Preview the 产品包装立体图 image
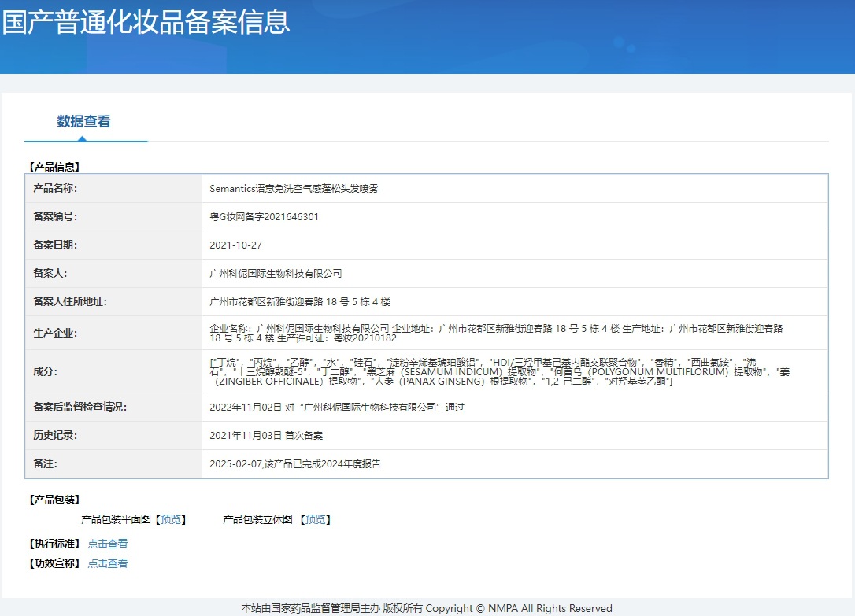This screenshot has width=855, height=616. click(315, 519)
